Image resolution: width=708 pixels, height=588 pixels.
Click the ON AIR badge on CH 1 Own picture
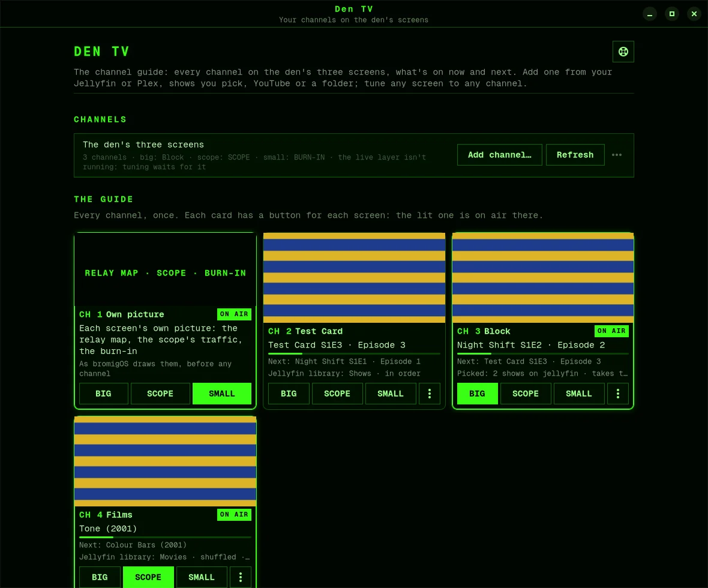234,314
